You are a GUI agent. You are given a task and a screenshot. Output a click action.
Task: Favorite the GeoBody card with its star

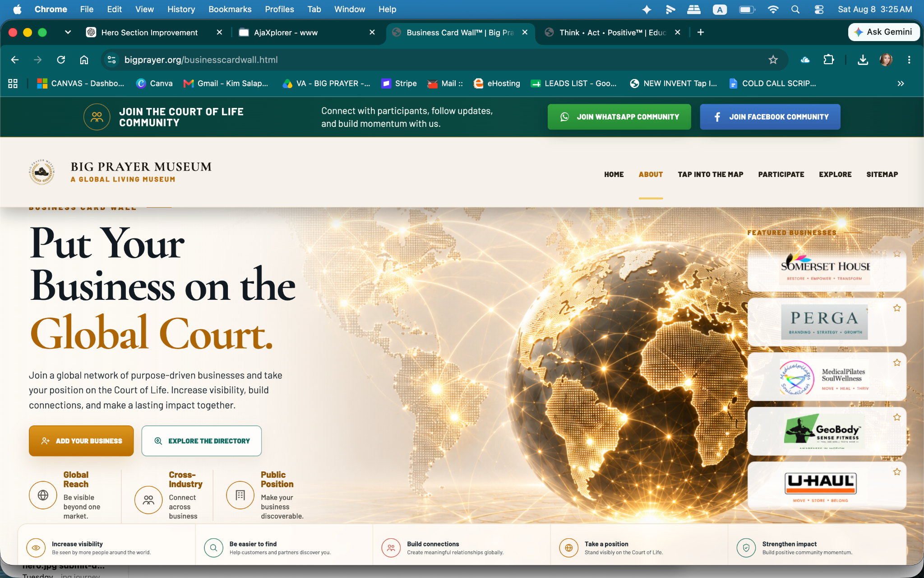click(x=897, y=417)
